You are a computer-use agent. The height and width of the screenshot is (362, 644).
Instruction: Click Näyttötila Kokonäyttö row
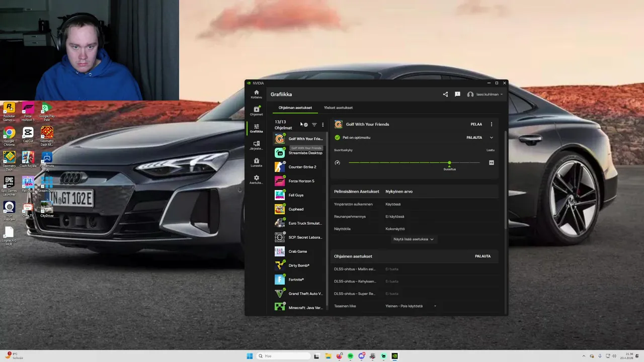pyautogui.click(x=415, y=229)
